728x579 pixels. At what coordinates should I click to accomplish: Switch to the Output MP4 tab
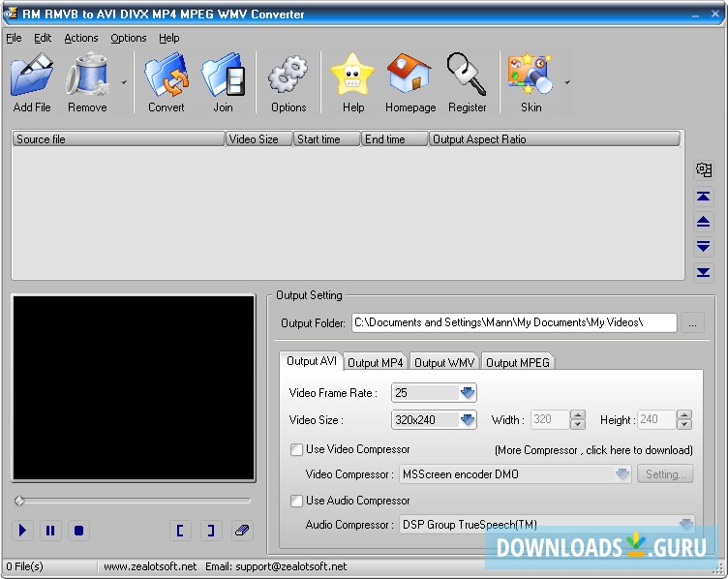[x=376, y=363]
